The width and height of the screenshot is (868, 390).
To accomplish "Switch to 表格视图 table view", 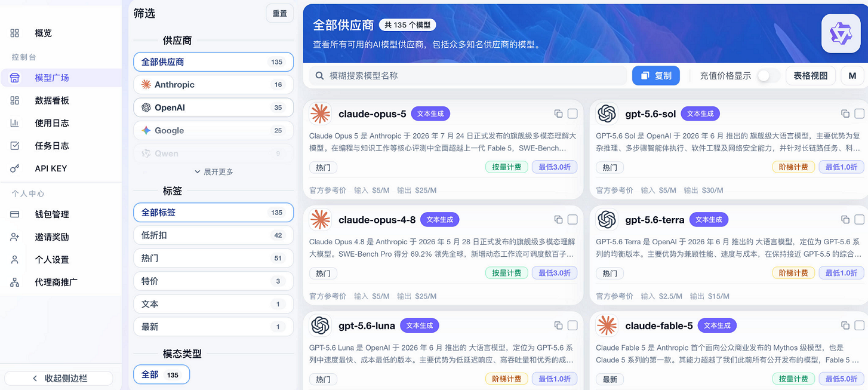I will coord(810,76).
